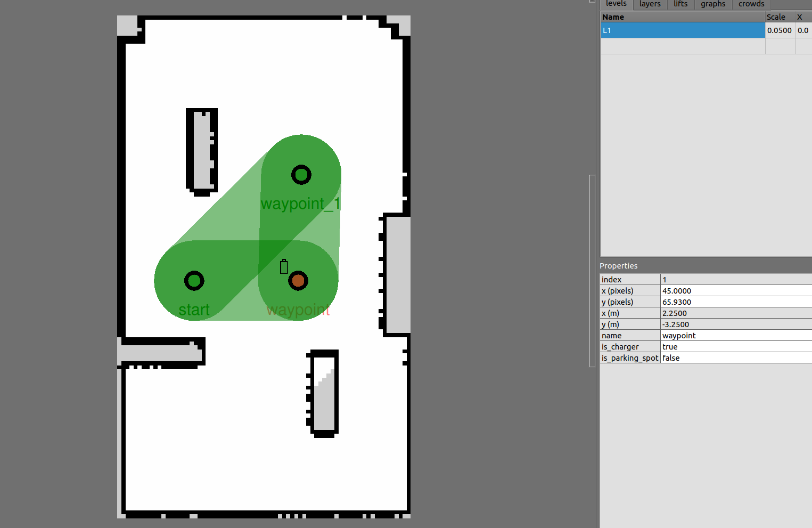The width and height of the screenshot is (812, 528).
Task: Click the start label on map
Action: [194, 310]
